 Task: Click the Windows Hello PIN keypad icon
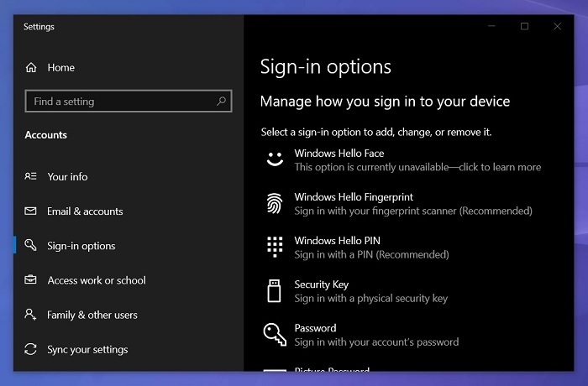point(275,247)
